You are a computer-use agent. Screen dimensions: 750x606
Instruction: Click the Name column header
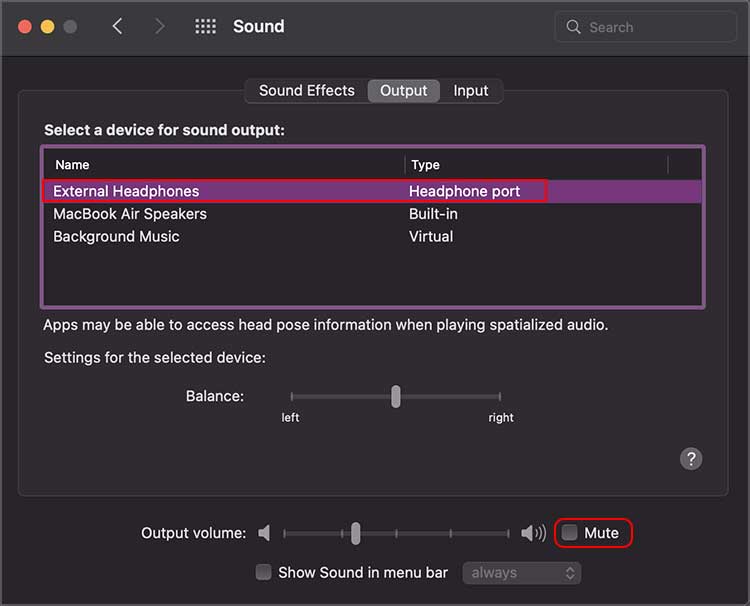click(72, 165)
